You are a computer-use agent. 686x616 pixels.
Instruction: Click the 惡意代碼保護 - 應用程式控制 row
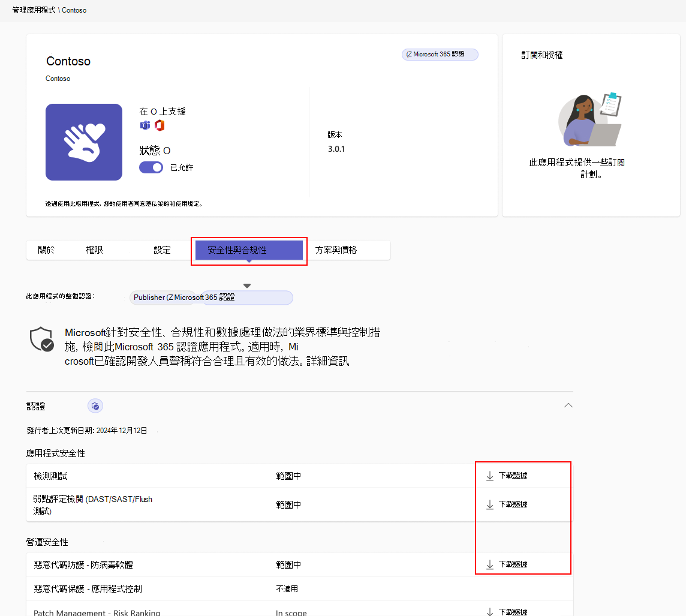click(x=300, y=589)
